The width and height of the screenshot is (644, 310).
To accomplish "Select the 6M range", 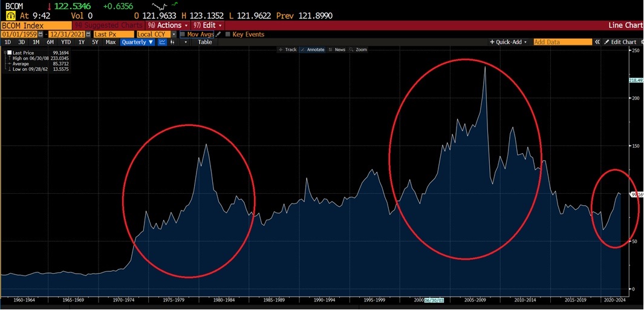I will pyautogui.click(x=50, y=42).
